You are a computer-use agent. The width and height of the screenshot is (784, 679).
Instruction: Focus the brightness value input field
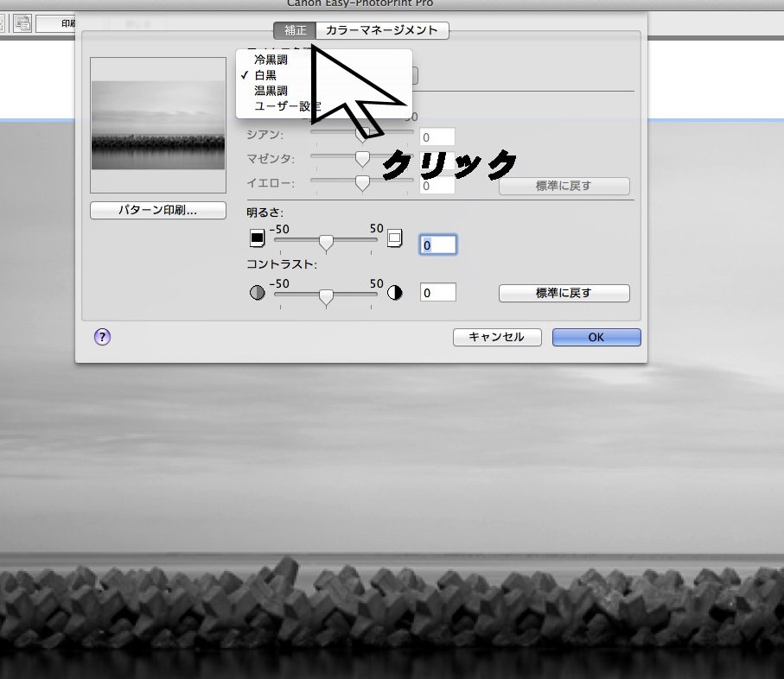click(x=438, y=245)
